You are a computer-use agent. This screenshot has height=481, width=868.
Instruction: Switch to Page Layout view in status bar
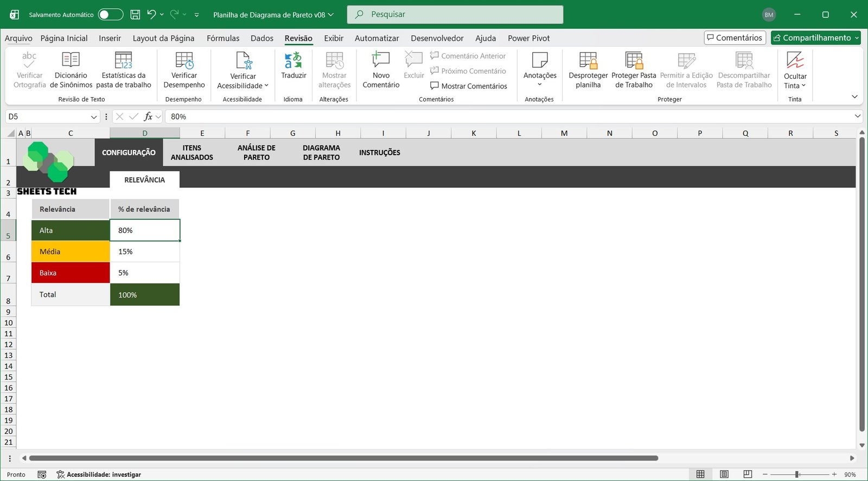(724, 474)
